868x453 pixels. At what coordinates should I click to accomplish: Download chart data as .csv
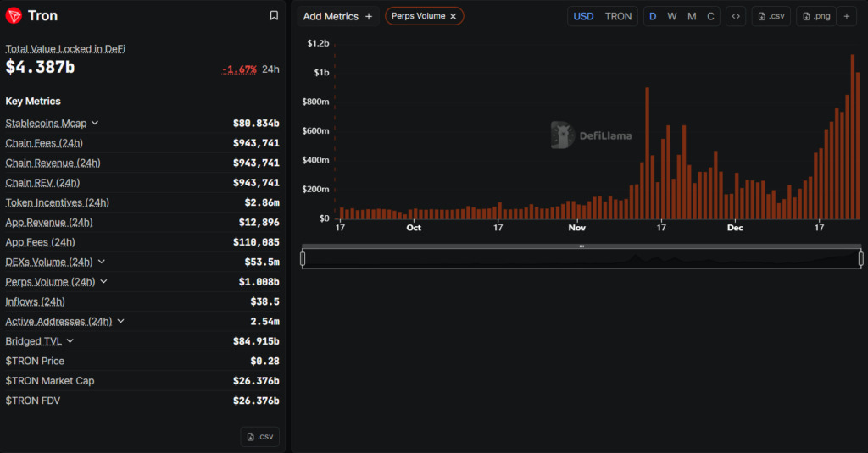click(771, 17)
